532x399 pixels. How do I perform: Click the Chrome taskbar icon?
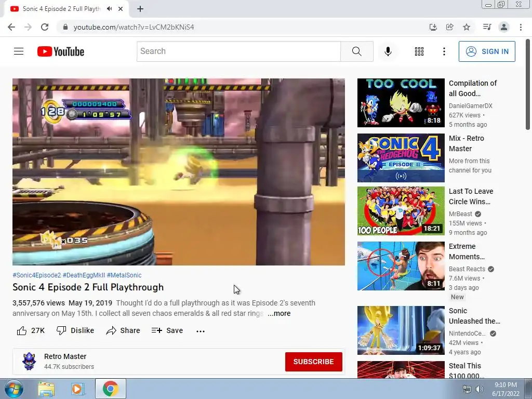point(110,389)
